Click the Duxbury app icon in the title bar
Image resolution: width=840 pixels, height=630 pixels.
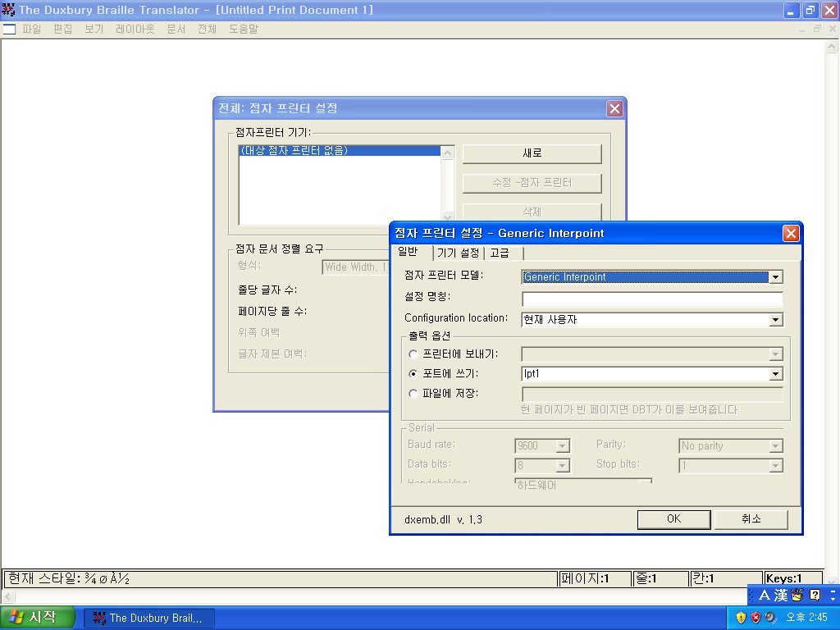coord(8,10)
